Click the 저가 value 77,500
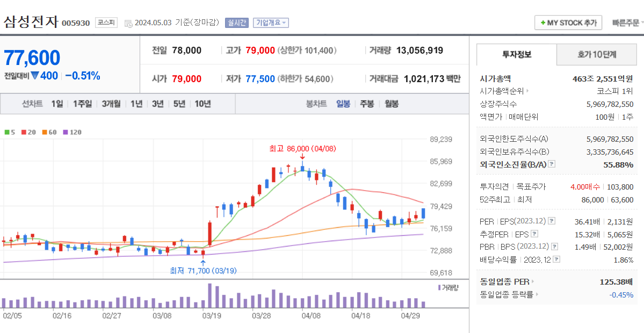644x333 pixels. (x=260, y=79)
